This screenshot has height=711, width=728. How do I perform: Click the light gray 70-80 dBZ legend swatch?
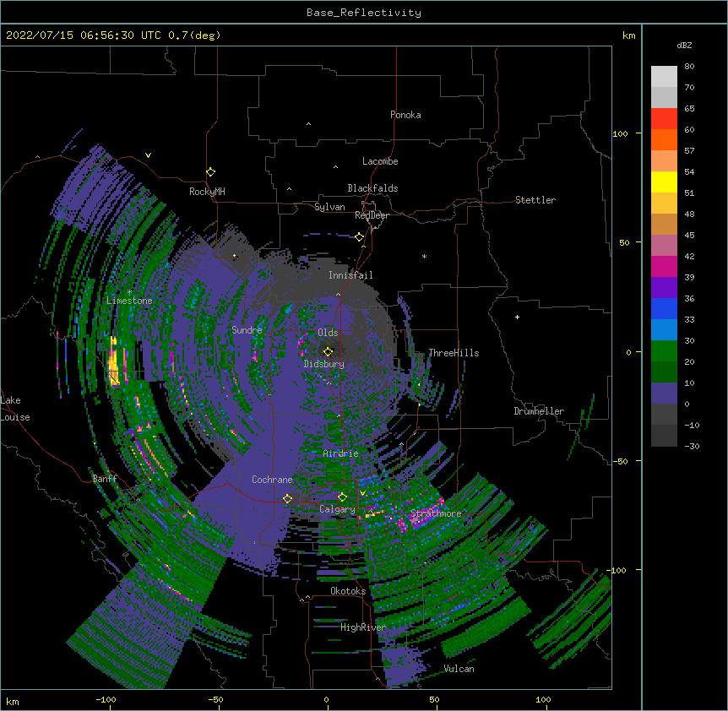[x=664, y=77]
